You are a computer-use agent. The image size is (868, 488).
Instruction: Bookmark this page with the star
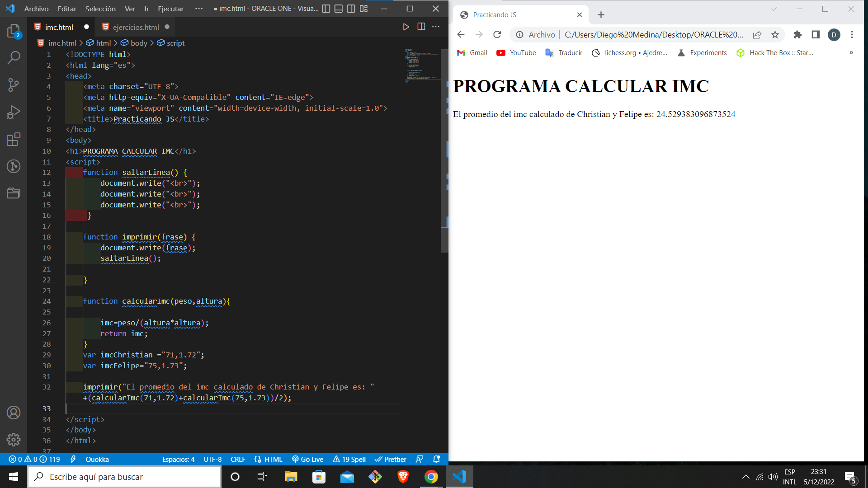click(x=775, y=34)
